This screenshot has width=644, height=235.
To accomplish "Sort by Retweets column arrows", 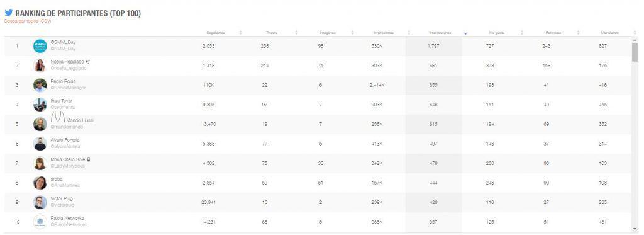I will [x=578, y=33].
